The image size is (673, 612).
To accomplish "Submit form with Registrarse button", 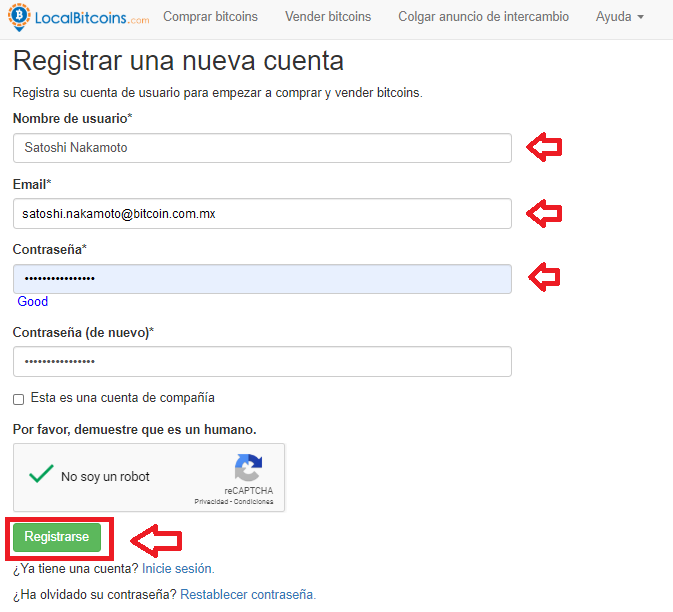I will point(57,537).
